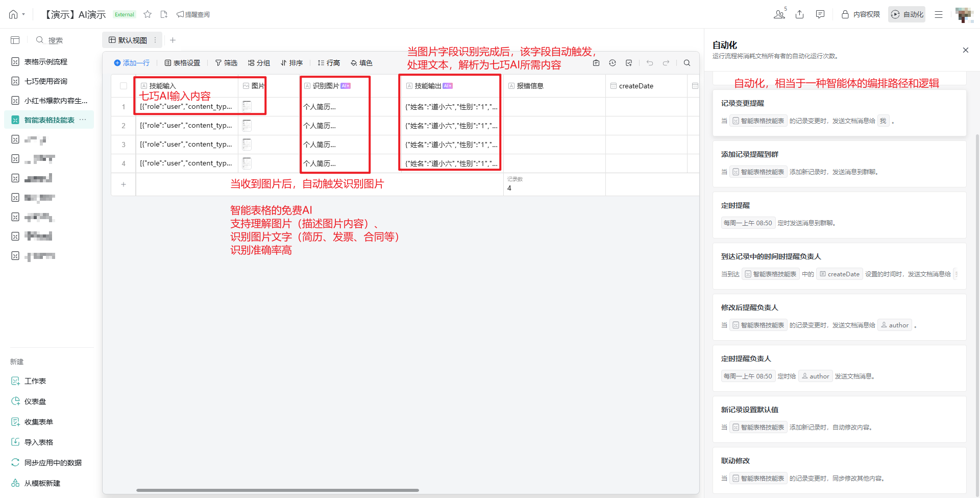Open 内容权限 permissions button

click(x=861, y=14)
